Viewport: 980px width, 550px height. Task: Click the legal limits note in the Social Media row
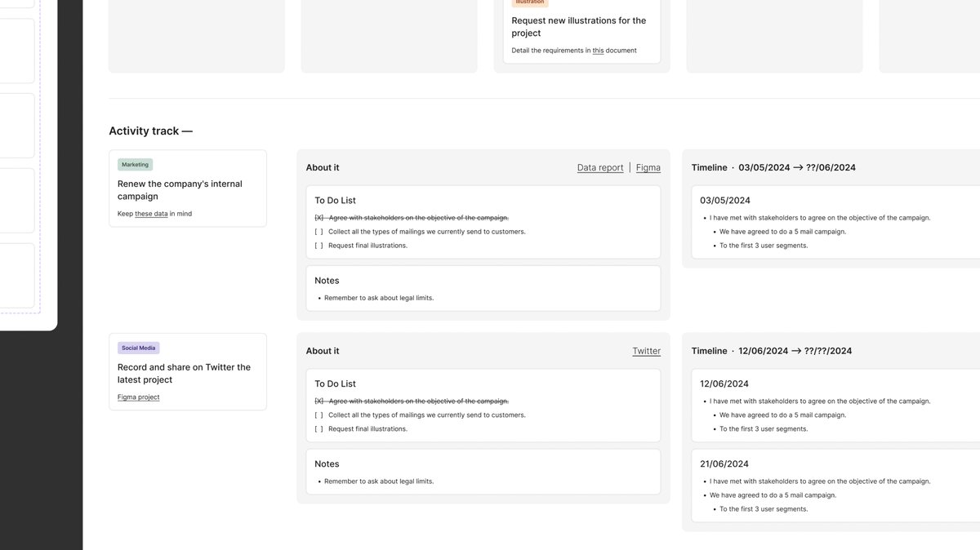pos(379,481)
